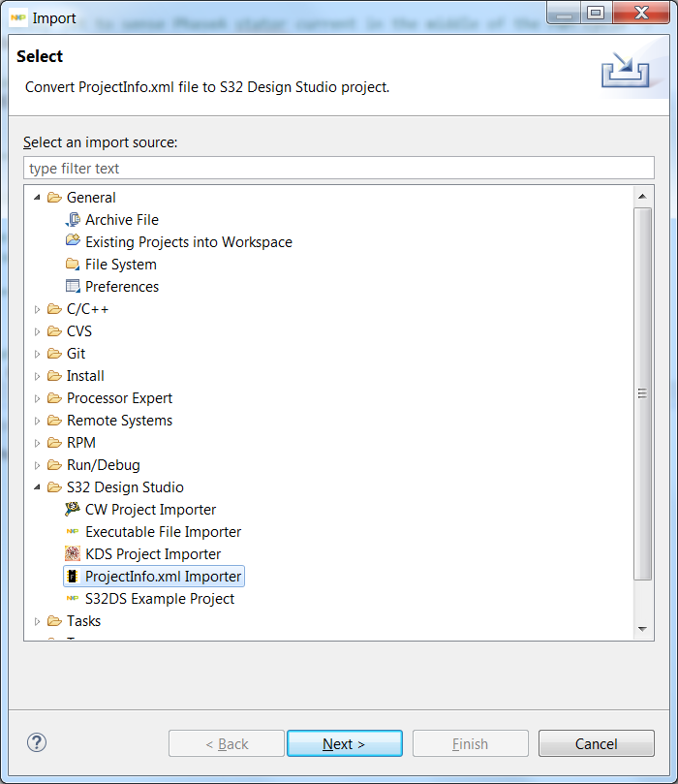Click the Existing Projects into Workspace icon

coord(73,240)
